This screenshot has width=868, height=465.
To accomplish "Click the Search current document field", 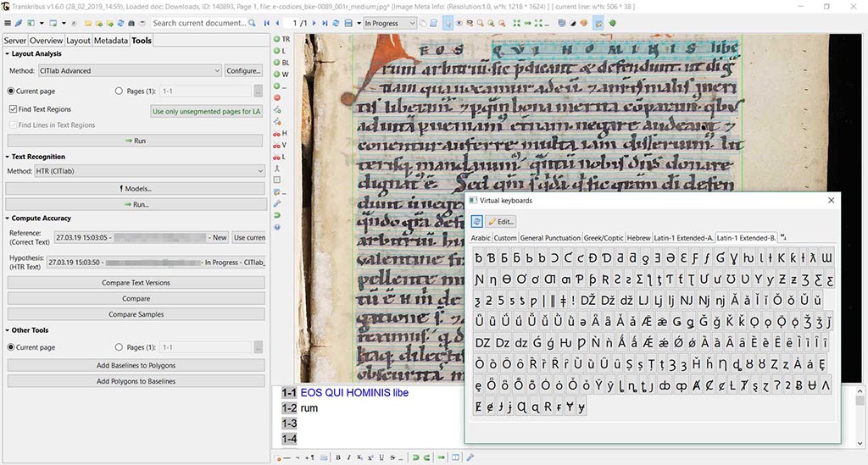I will pos(199,23).
